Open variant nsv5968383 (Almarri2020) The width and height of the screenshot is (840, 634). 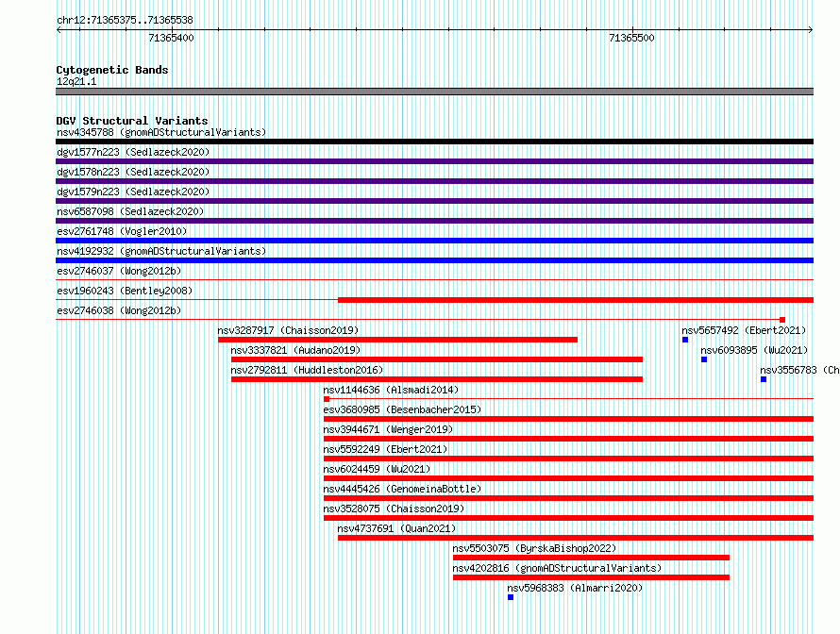[575, 588]
